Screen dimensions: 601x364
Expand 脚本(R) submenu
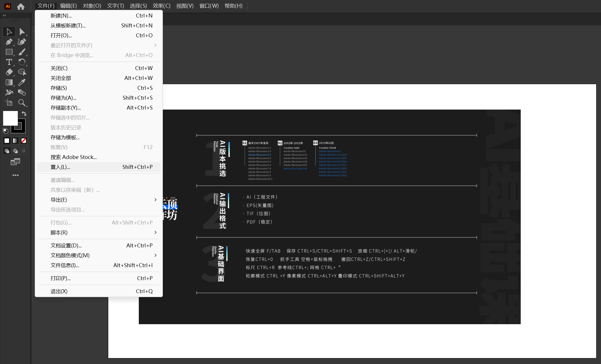click(99, 233)
